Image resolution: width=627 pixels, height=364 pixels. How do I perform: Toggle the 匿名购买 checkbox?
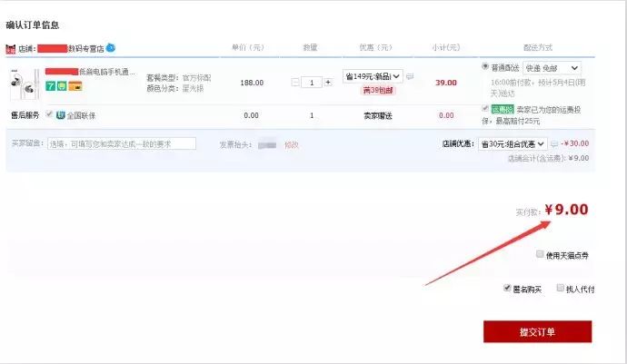coord(507,288)
